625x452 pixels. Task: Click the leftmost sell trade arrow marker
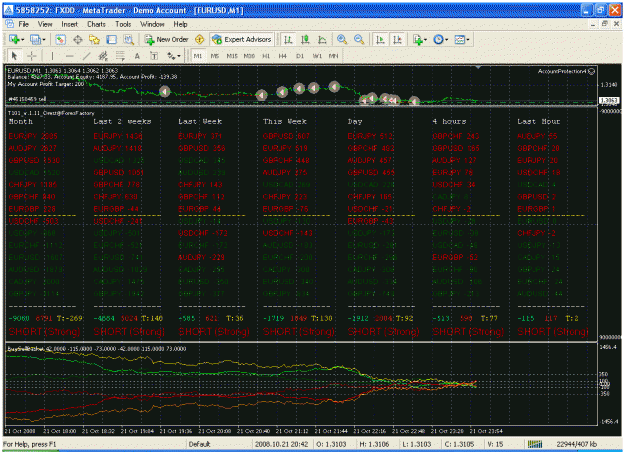click(165, 92)
